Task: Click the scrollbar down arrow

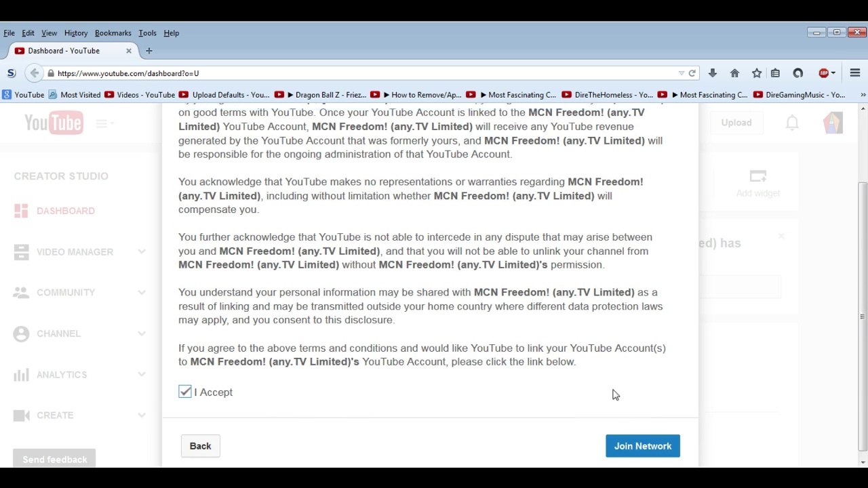Action: tap(862, 462)
